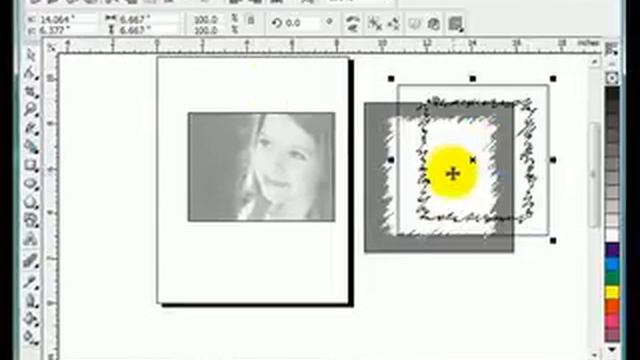Pick the white swatch in the color palette
Viewport: 640px width, 360px height.
pyautogui.click(x=612, y=236)
